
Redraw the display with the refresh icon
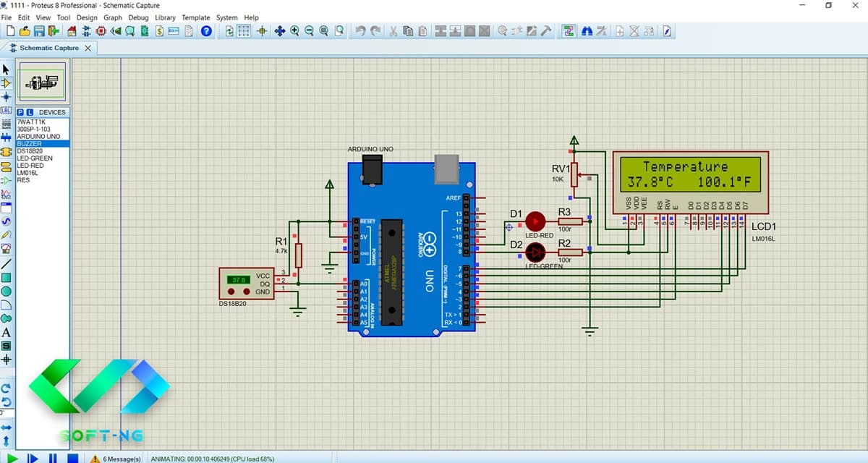(229, 31)
